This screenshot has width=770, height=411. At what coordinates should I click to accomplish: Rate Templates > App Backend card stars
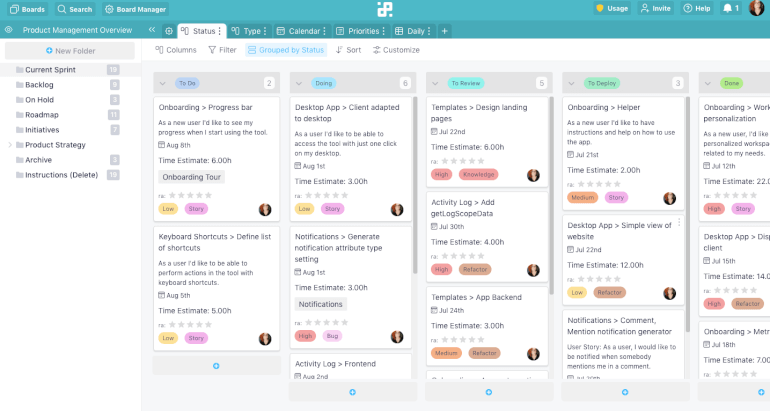[463, 340]
